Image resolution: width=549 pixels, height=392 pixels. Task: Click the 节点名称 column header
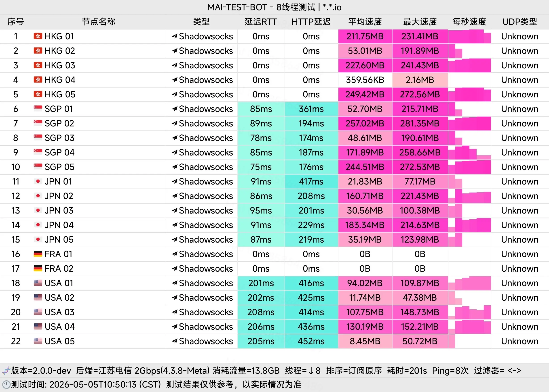[99, 22]
